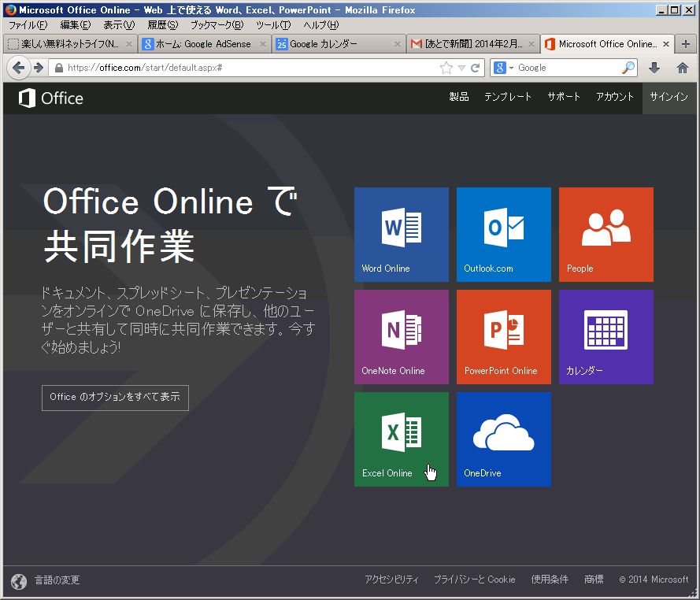The image size is (700, 600).
Task: Open the 表示(V) menu
Action: [x=119, y=25]
